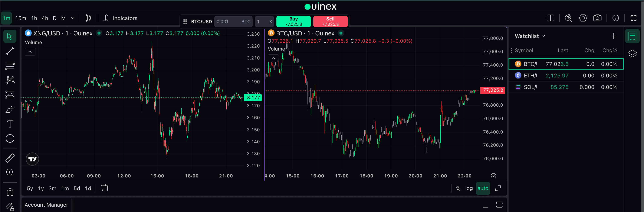The height and width of the screenshot is (212, 644).
Task: Open the watchlist panel sidebar icon
Action: click(x=632, y=36)
